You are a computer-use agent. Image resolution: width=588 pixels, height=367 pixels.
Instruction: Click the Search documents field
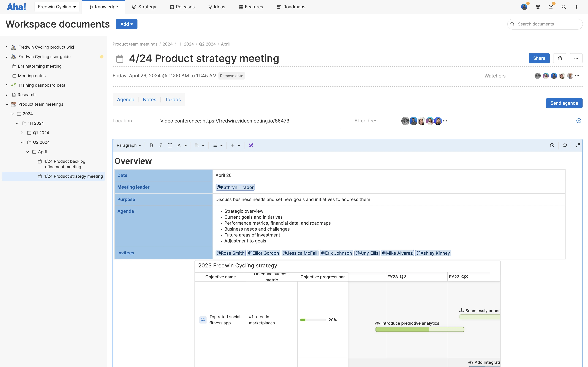[545, 24]
